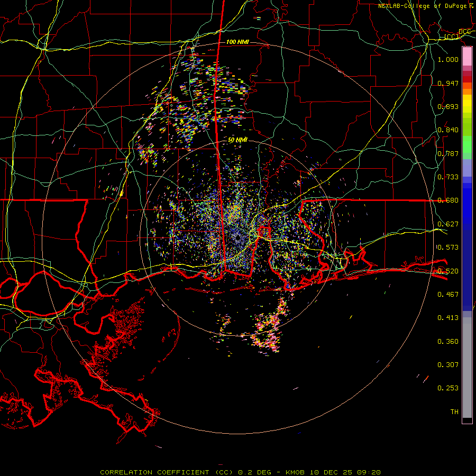Click the TH threshold label on the scale
Viewport: 476px width, 476px height.
tap(454, 412)
